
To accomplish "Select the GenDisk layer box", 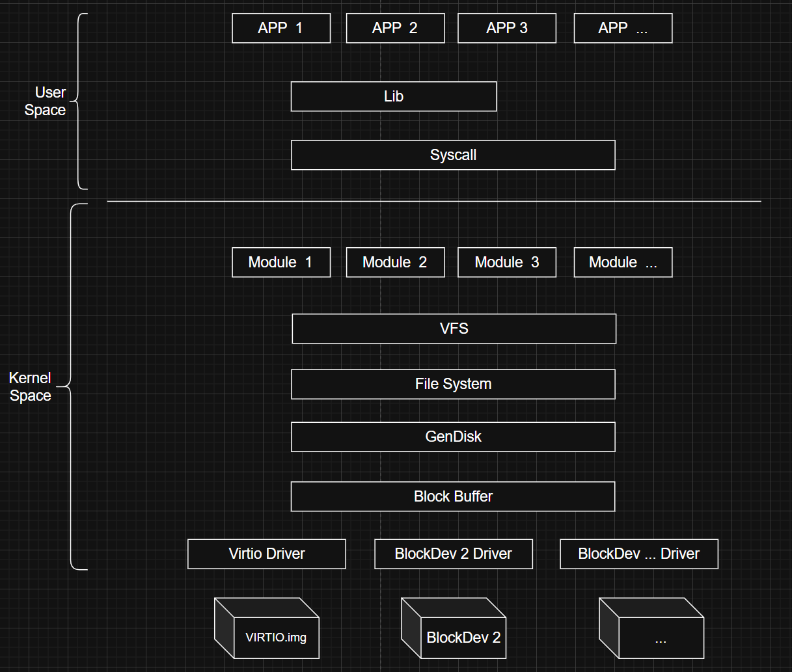I will tap(453, 437).
